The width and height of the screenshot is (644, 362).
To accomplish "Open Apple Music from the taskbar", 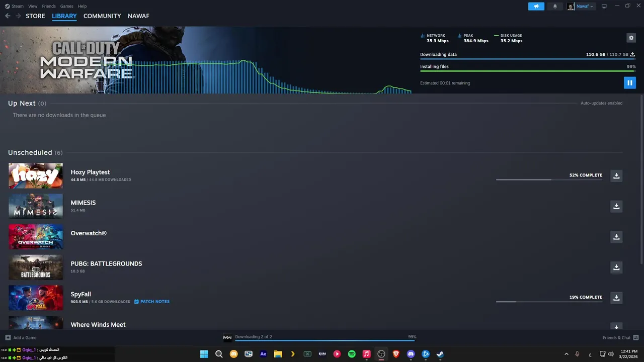I will point(366,354).
